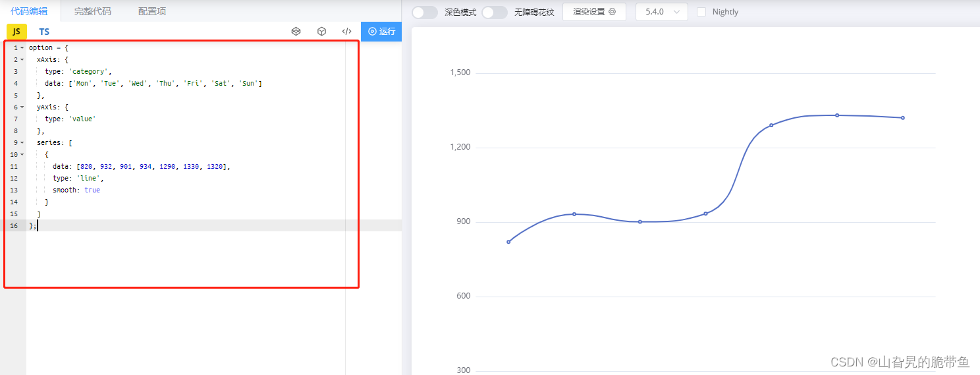This screenshot has width=980, height=375.
Task: Click the last chart point at 1320
Action: (902, 118)
